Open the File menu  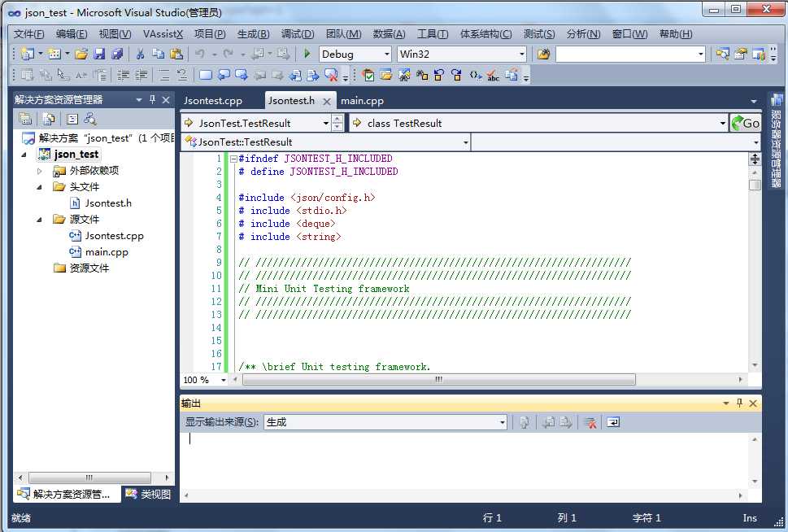click(28, 33)
